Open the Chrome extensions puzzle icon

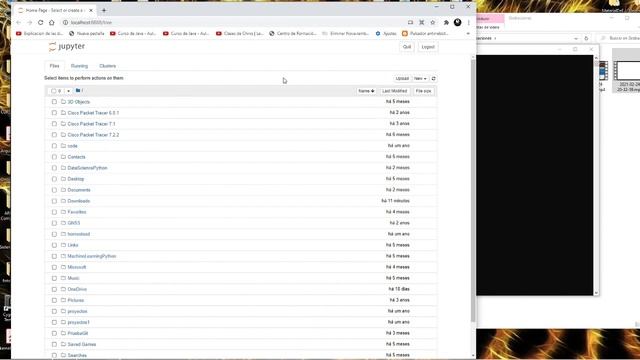(446, 22)
